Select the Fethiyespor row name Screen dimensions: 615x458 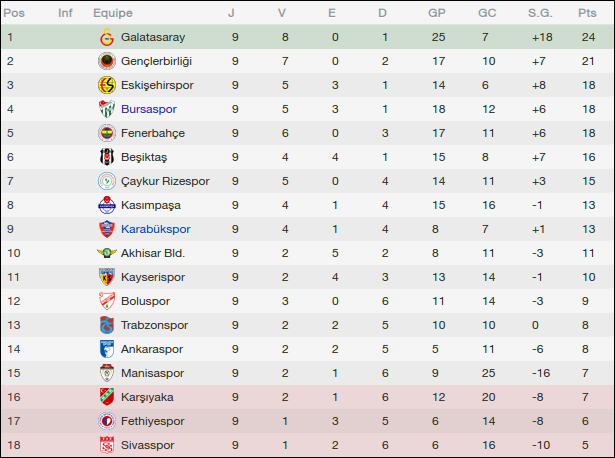tap(153, 421)
